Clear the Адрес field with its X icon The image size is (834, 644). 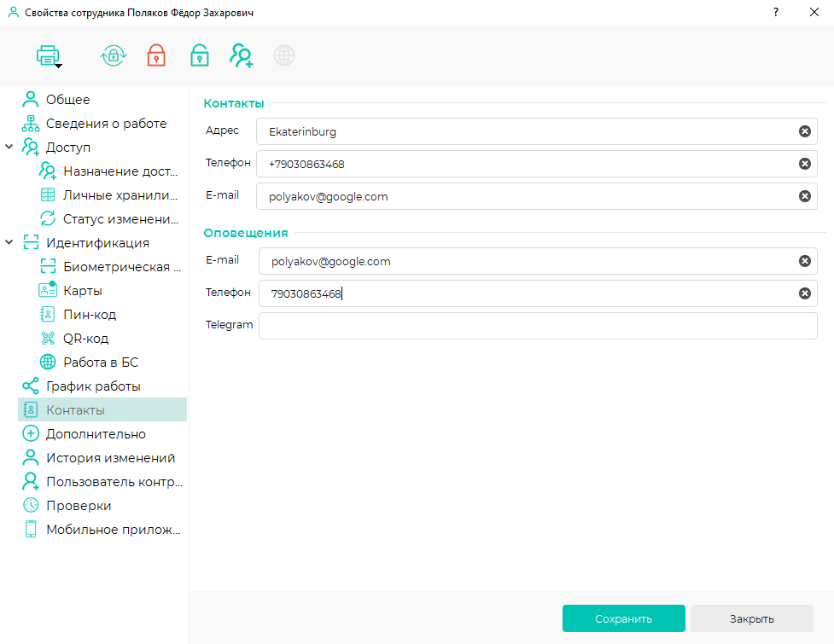point(805,131)
